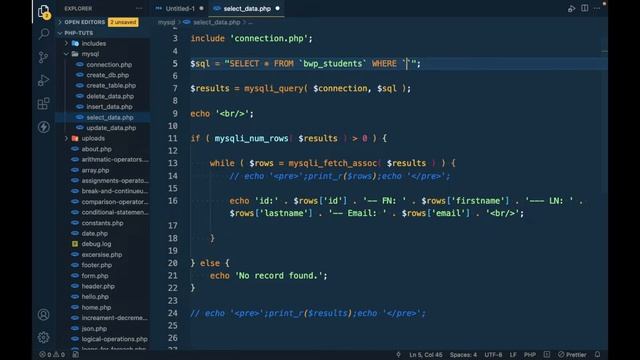
Task: Change language mode PHP in status bar
Action: point(530,354)
